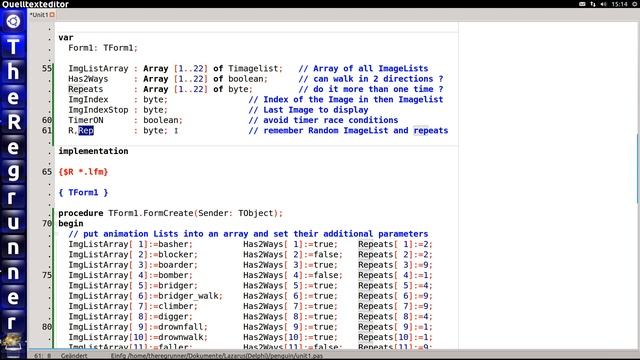640x360 pixels.
Task: Click 'Has2Ways[ 4]:=false' value
Action: [x=293, y=275]
